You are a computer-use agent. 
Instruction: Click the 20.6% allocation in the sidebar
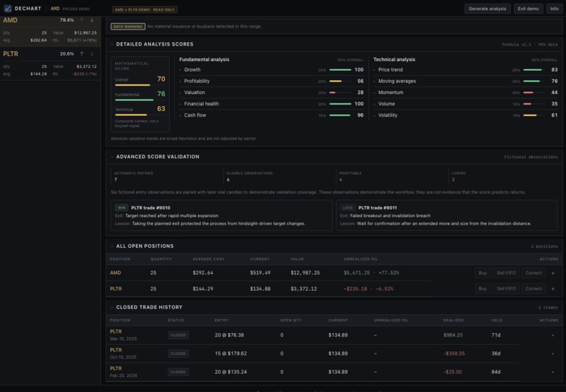pos(67,54)
